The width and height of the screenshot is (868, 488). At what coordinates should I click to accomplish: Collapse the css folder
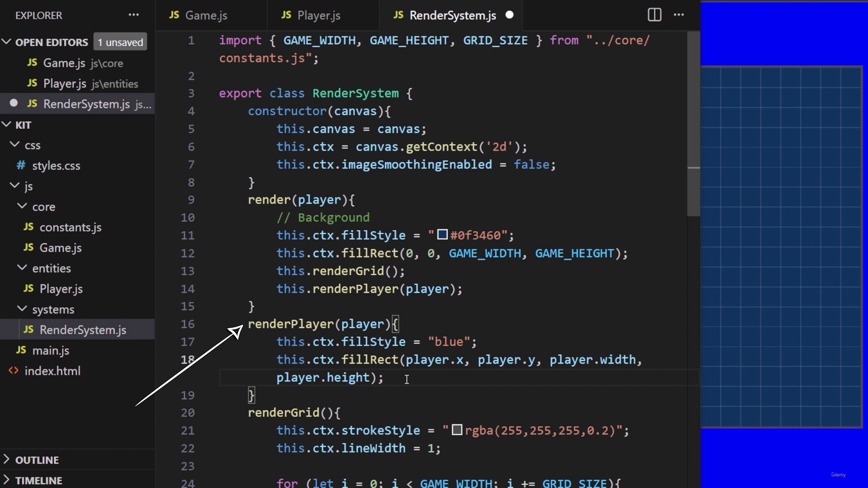coord(14,145)
